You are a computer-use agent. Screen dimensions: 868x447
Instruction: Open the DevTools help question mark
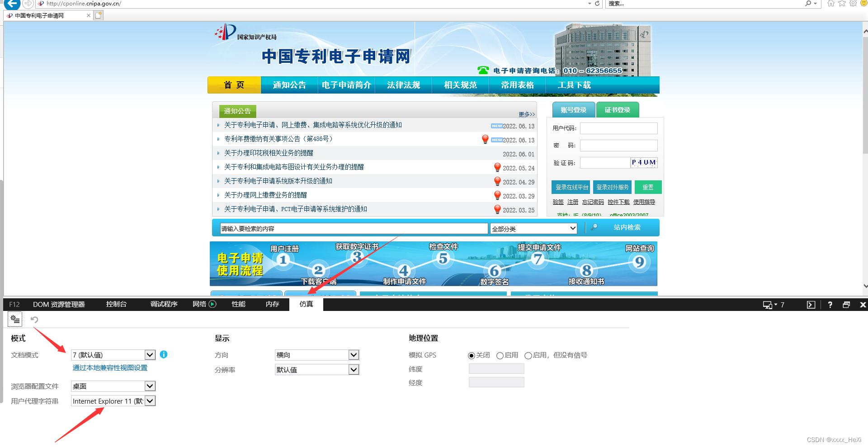click(x=830, y=305)
